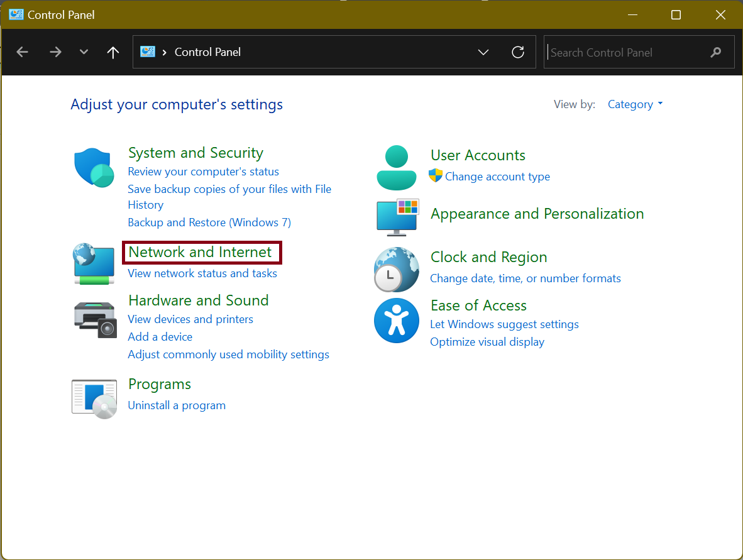The height and width of the screenshot is (560, 743).
Task: Select Change account type link
Action: coord(497,177)
